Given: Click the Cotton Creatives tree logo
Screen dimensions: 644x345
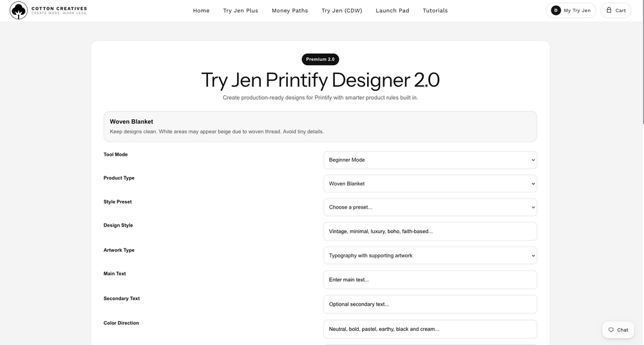Looking at the screenshot, I should 19,10.
